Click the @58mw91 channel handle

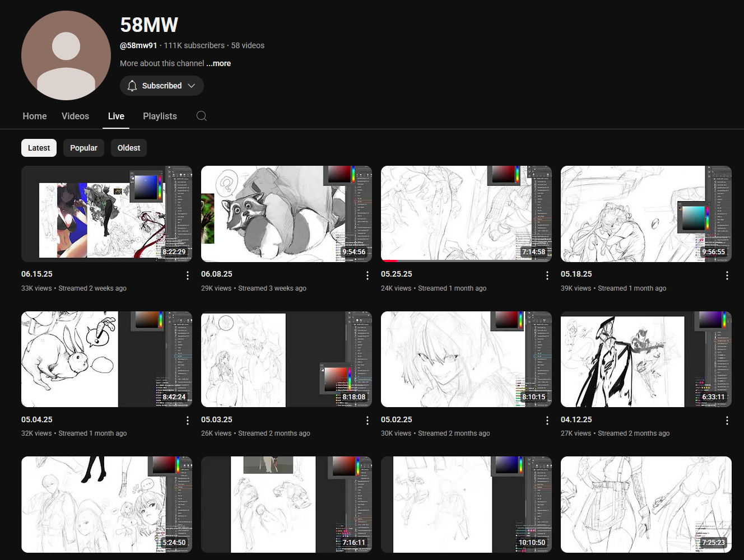pos(138,45)
